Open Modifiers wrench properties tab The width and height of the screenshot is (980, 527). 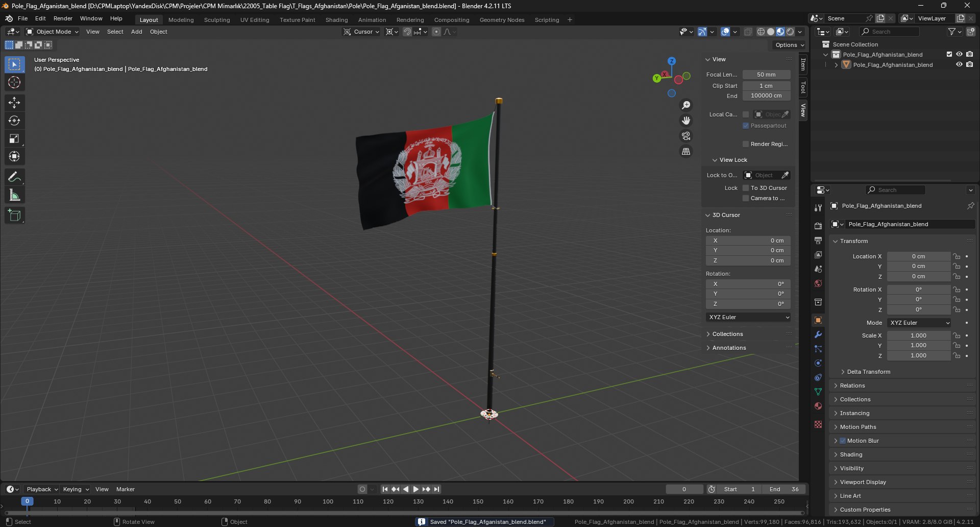click(818, 334)
